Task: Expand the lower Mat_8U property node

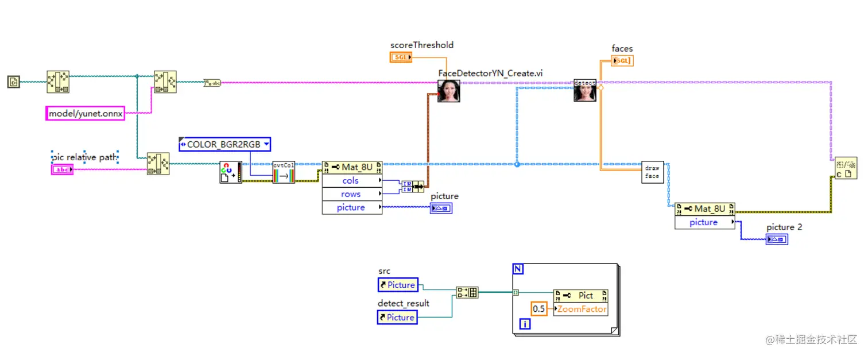Action: (x=705, y=208)
